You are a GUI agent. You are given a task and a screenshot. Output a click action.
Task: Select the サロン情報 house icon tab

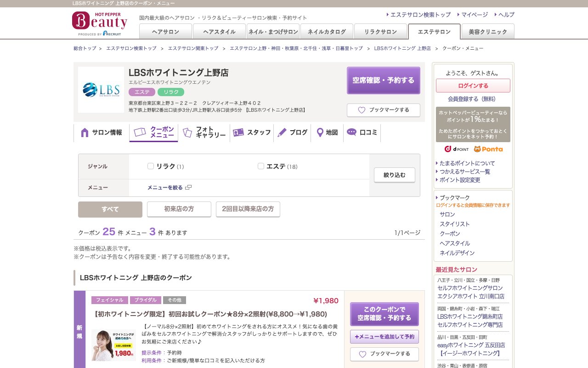[x=85, y=132]
